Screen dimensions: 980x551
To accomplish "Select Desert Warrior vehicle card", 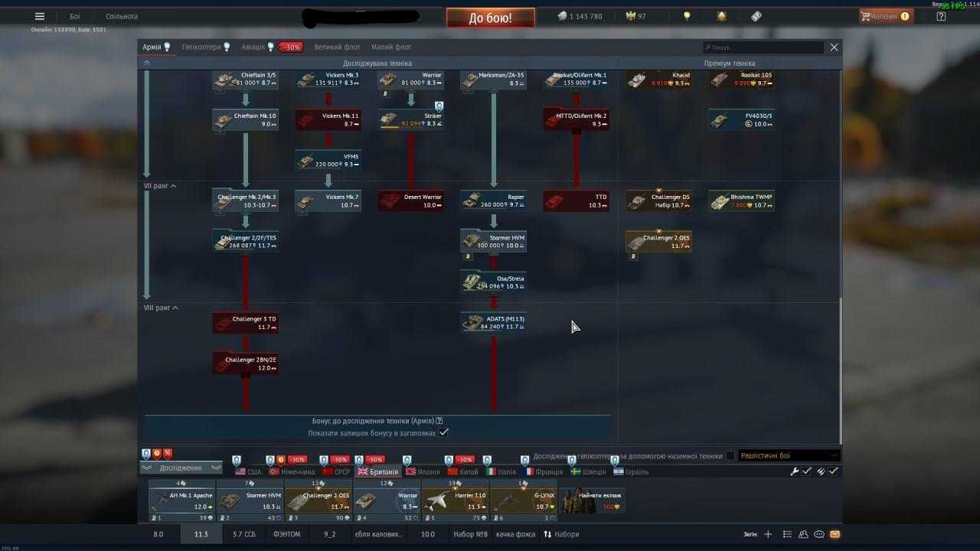I will click(410, 201).
